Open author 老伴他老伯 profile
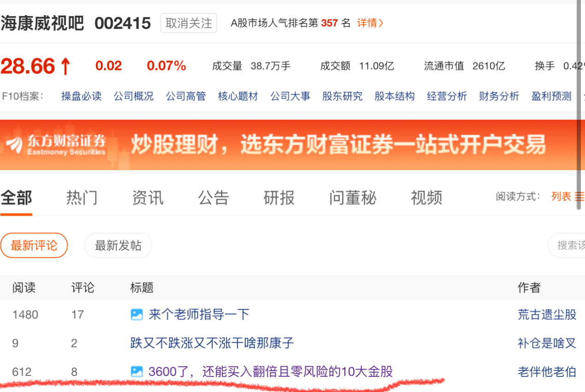 point(547,372)
